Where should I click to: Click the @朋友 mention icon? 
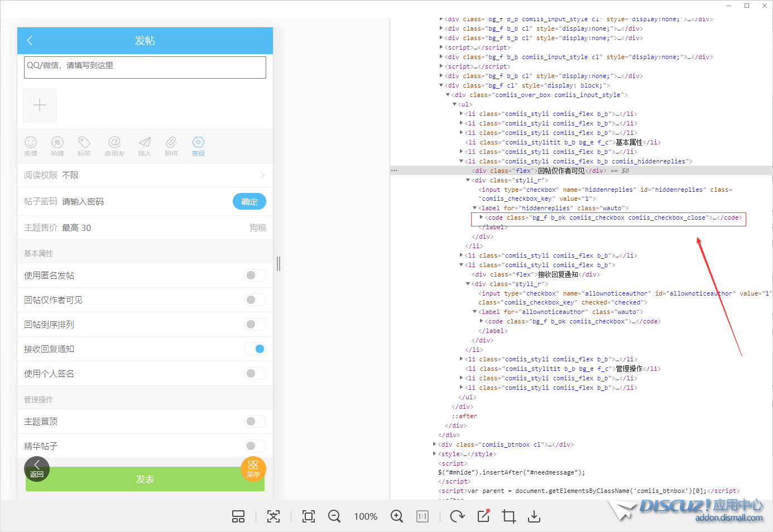pos(114,146)
